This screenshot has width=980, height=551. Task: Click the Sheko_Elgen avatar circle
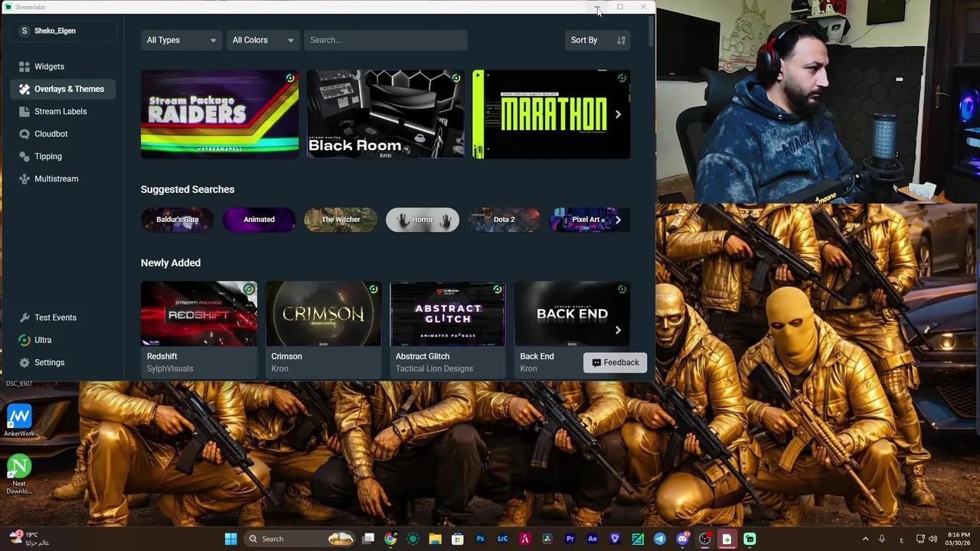pos(24,31)
